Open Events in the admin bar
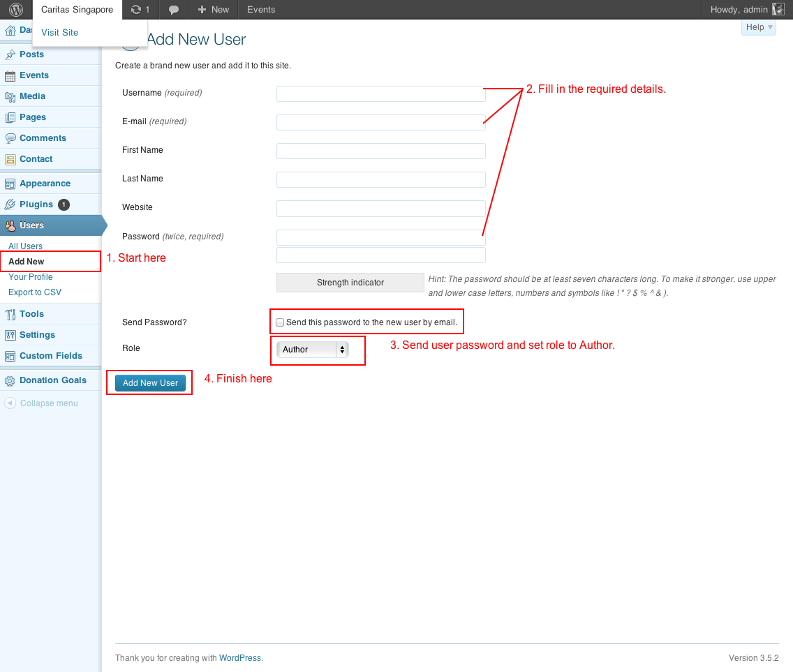Screen dimensions: 793x672 pos(261,10)
